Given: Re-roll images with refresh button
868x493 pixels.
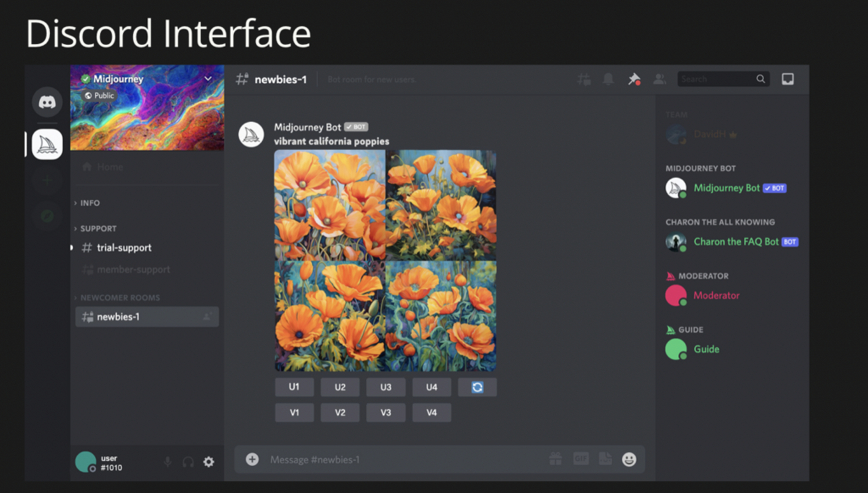Looking at the screenshot, I should [477, 387].
